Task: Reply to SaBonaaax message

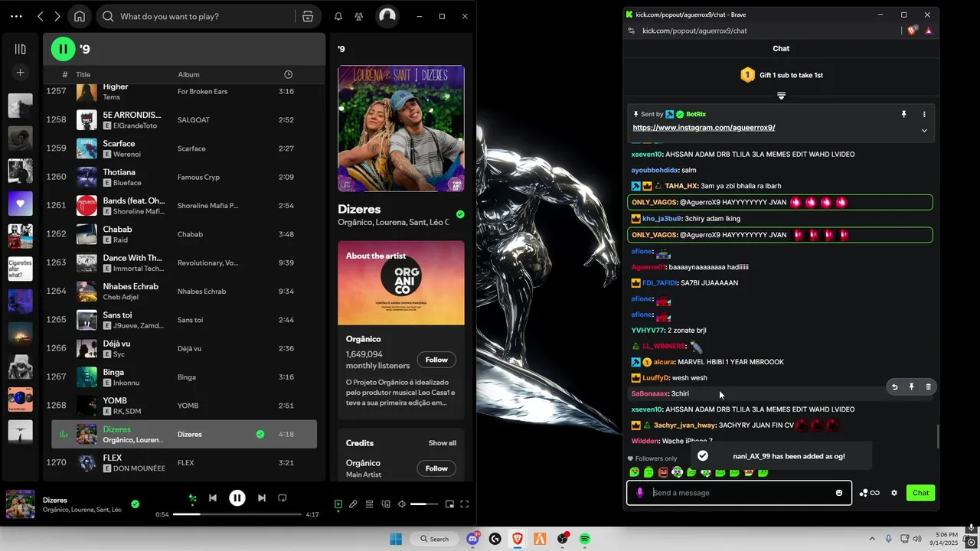Action: [x=894, y=387]
